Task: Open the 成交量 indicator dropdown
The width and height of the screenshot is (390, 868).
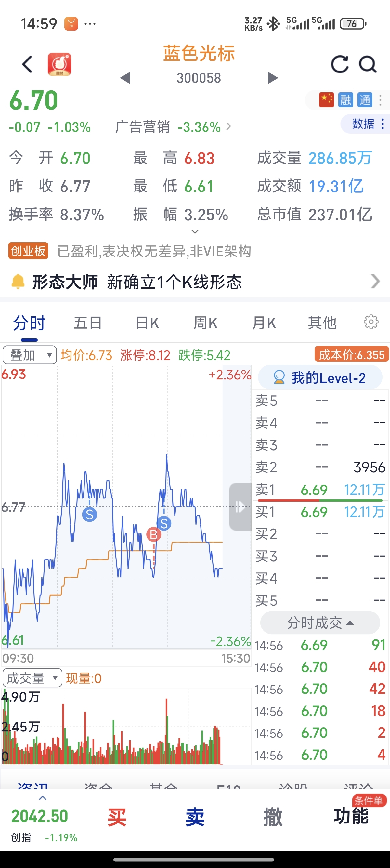Action: (32, 678)
